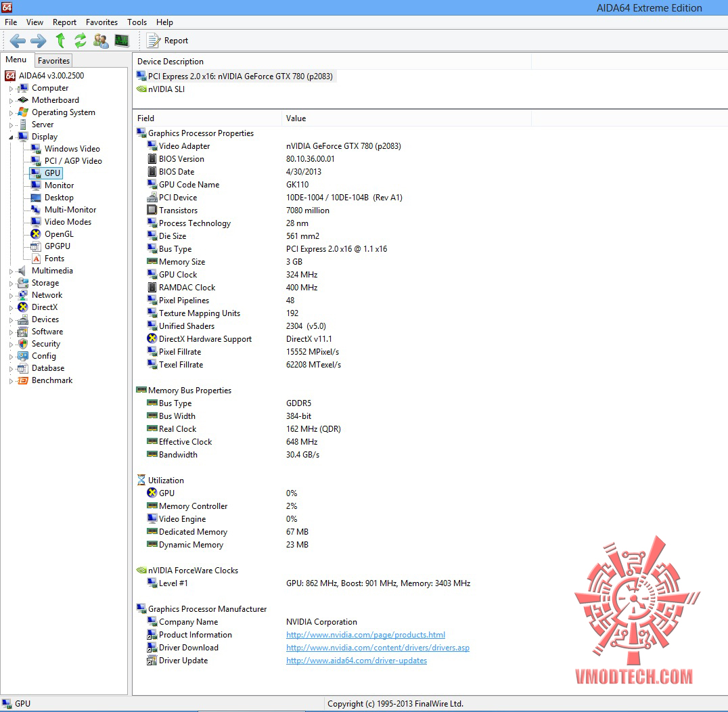This screenshot has height=712, width=728.
Task: Expand the Computer tree node
Action: [11, 88]
